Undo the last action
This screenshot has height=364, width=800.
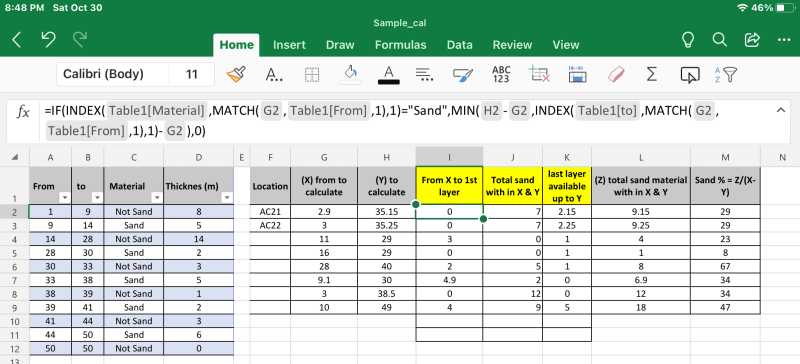pyautogui.click(x=48, y=40)
